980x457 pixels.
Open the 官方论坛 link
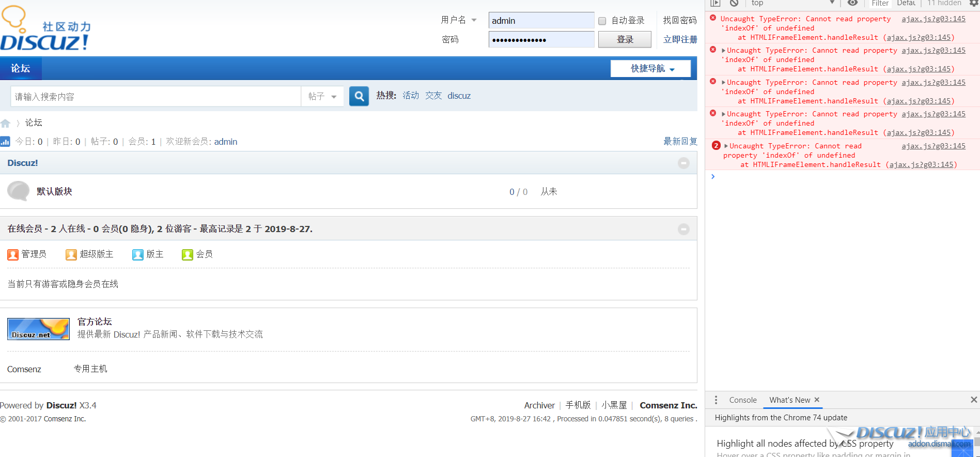tap(95, 322)
